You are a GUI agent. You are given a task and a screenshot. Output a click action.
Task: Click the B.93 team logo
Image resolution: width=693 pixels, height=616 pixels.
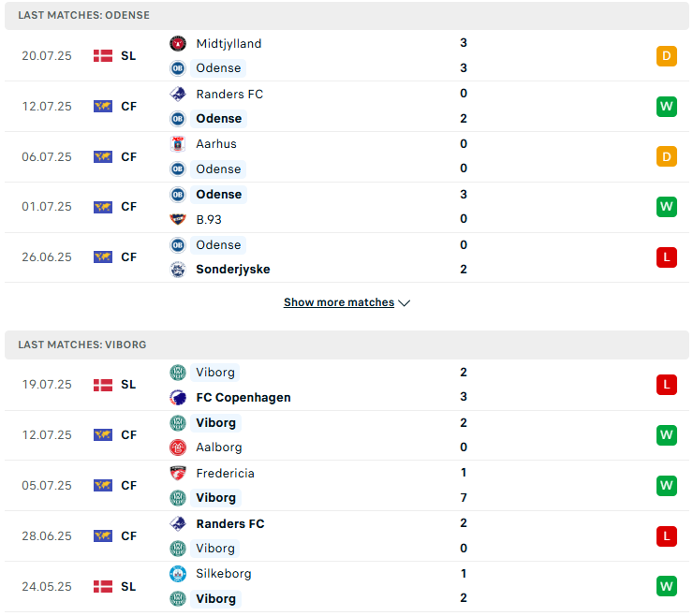pos(178,219)
